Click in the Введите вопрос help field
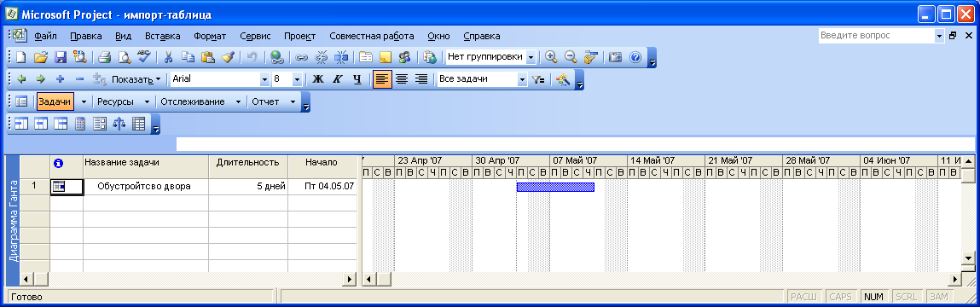This screenshot has width=980, height=307. point(876,36)
